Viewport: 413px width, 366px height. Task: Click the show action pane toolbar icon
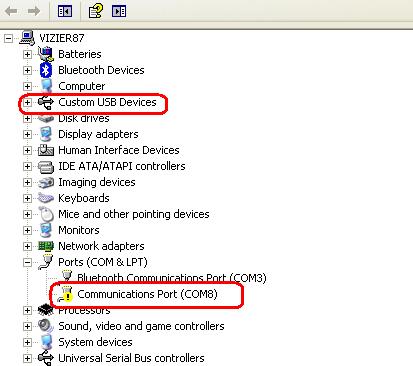[119, 11]
